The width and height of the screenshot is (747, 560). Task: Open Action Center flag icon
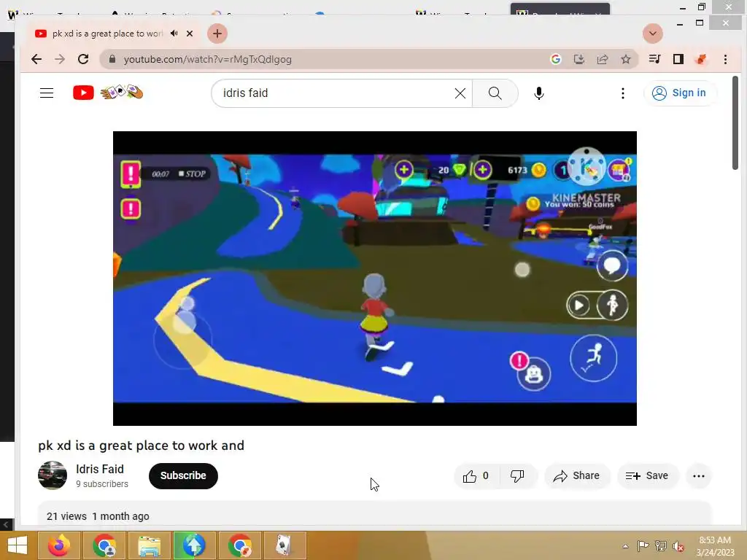click(643, 546)
